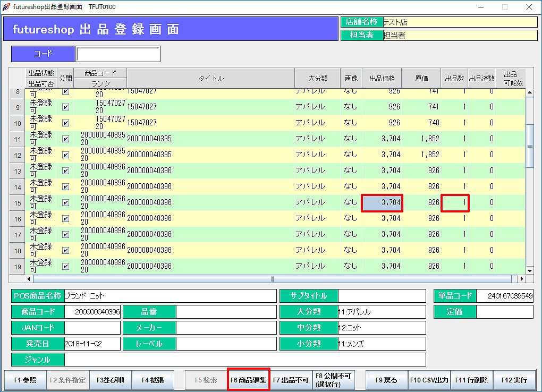Toggle 公開 checkbox in row 19
The height and width of the screenshot is (392, 542).
tap(65, 267)
